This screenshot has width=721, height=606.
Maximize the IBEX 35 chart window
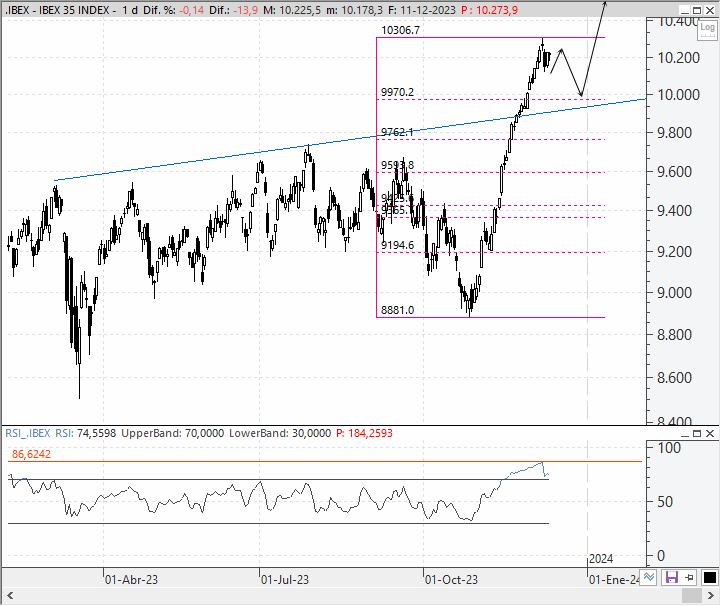pyautogui.click(x=697, y=10)
